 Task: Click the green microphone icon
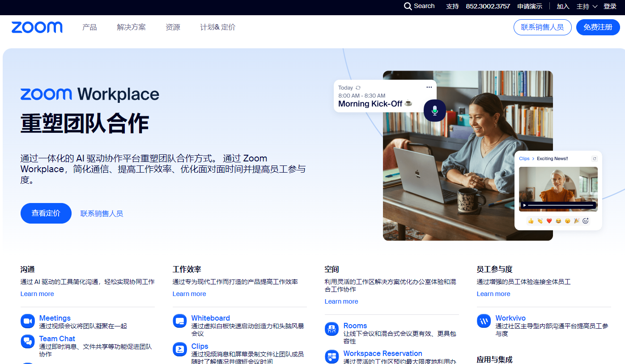[x=435, y=110]
